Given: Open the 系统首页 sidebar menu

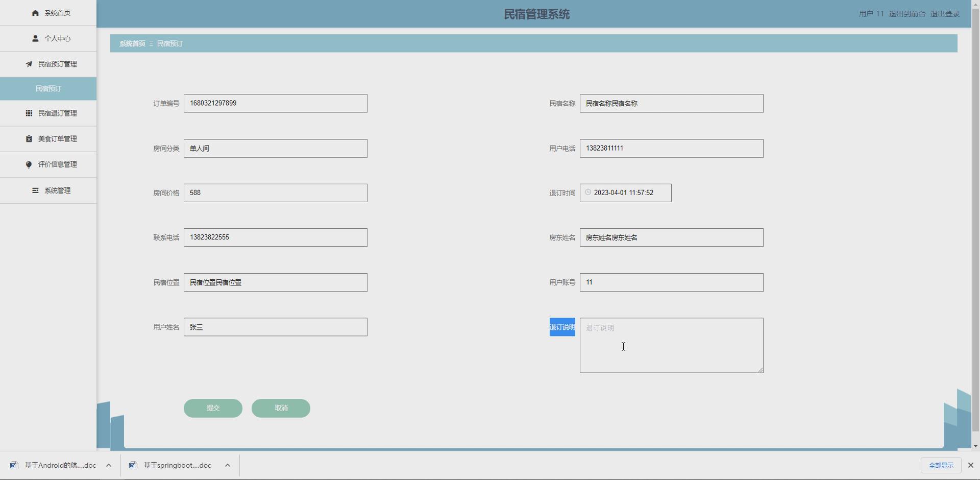Looking at the screenshot, I should click(48, 13).
